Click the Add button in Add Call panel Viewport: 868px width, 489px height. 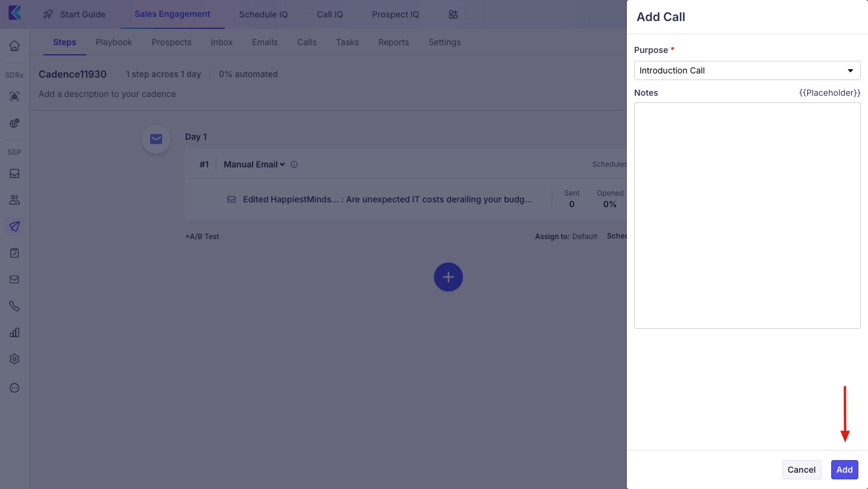click(844, 470)
